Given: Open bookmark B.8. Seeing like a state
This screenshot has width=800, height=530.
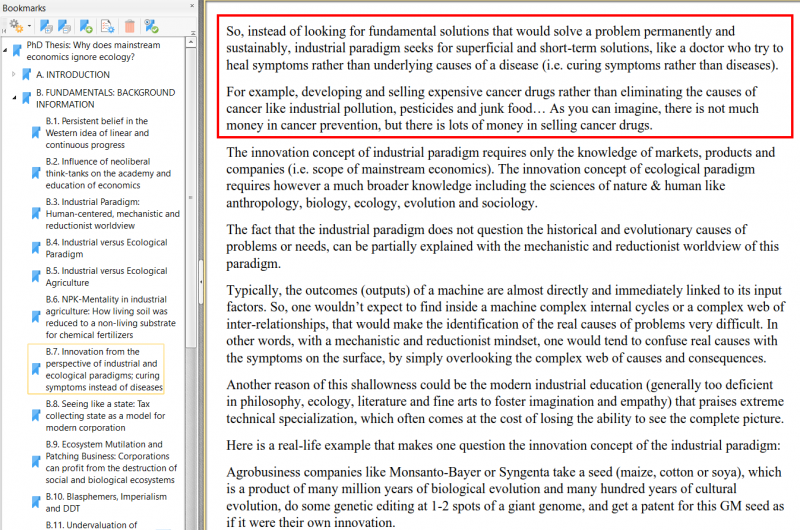Looking at the screenshot, I should [105, 416].
